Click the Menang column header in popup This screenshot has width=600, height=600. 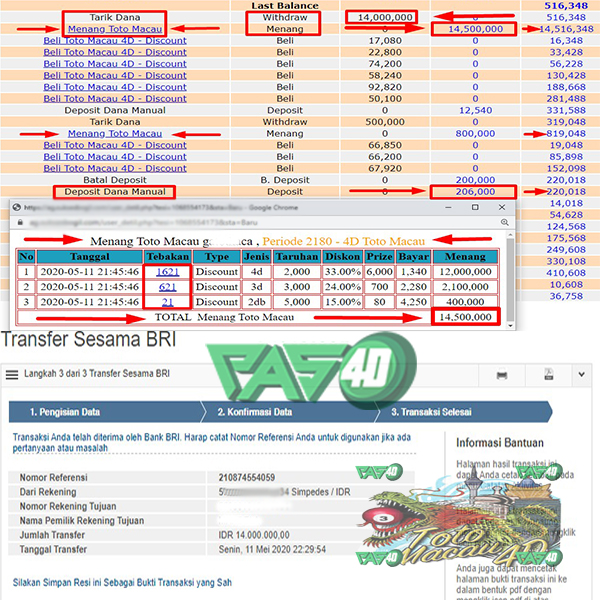465,256
